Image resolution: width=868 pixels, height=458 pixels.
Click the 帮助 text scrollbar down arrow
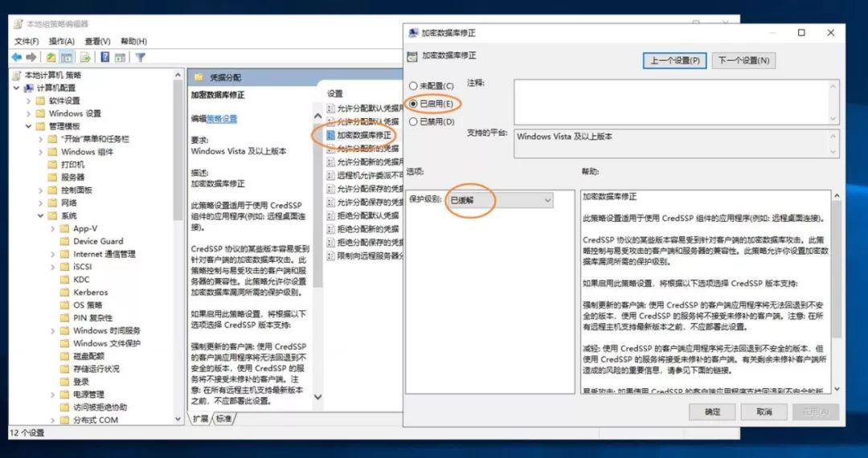click(837, 389)
